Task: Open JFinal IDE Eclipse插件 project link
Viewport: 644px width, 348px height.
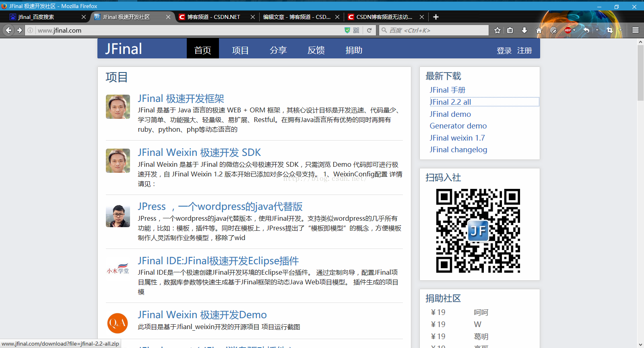Action: [218, 261]
